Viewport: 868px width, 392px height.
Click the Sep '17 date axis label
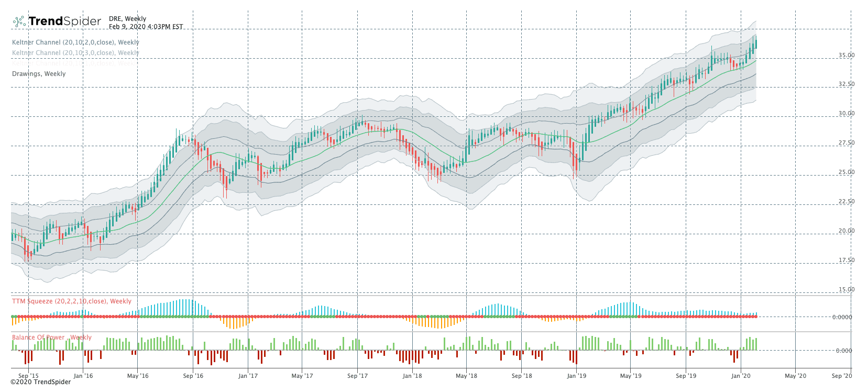357,376
